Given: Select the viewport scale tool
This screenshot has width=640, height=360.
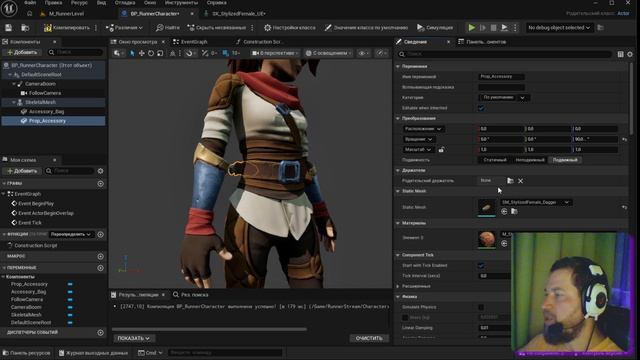Looking at the screenshot, I should [160, 53].
